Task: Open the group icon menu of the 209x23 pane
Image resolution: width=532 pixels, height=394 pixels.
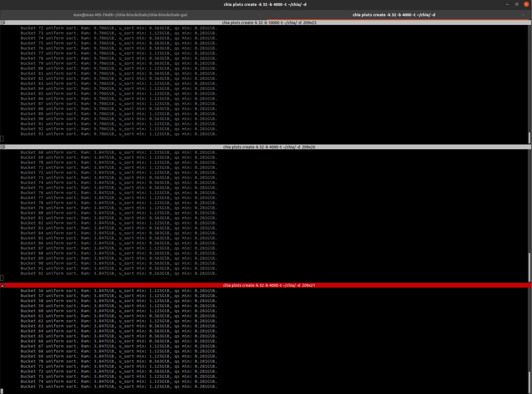Action: coord(3,22)
